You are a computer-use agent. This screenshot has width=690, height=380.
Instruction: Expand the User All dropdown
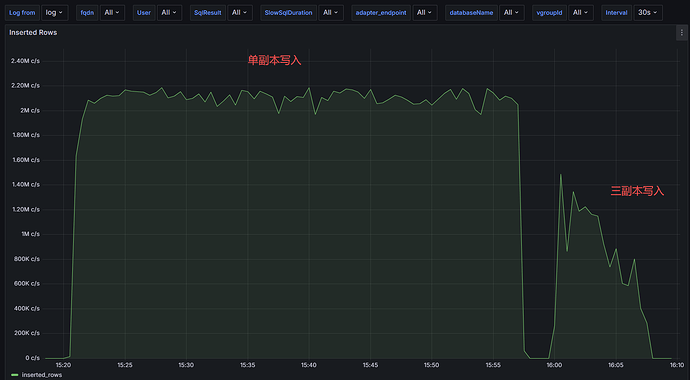click(x=169, y=13)
